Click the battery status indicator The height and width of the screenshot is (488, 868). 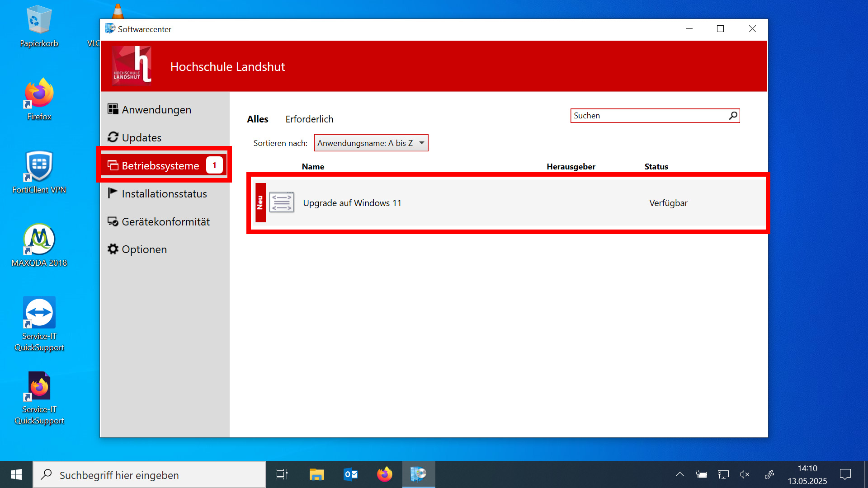coord(701,474)
